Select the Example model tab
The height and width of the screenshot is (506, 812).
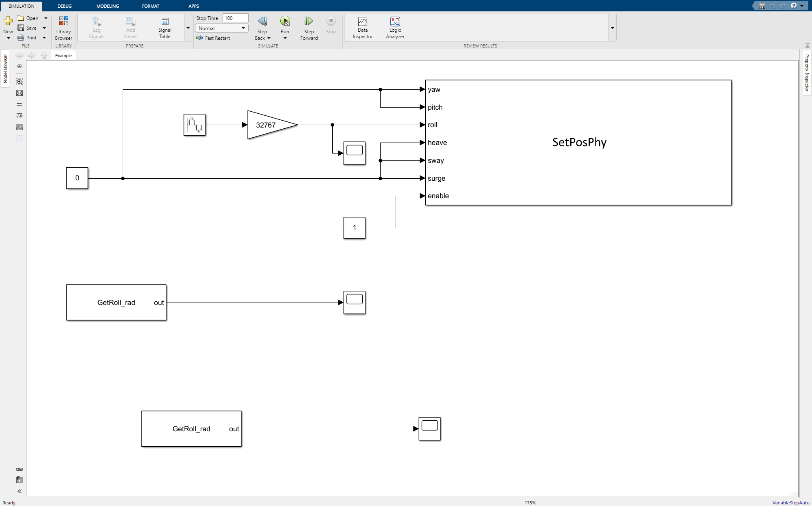click(x=63, y=56)
